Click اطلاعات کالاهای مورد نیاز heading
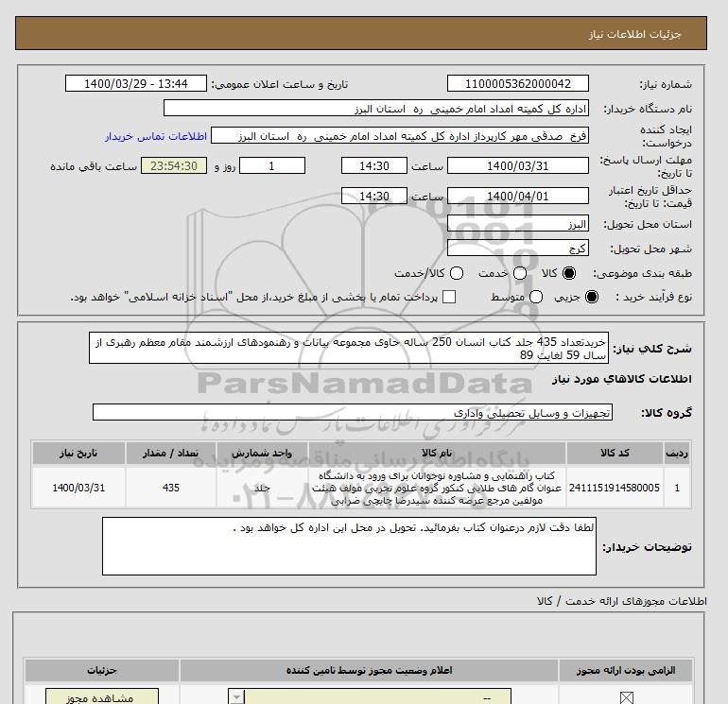The image size is (728, 704). point(622,379)
